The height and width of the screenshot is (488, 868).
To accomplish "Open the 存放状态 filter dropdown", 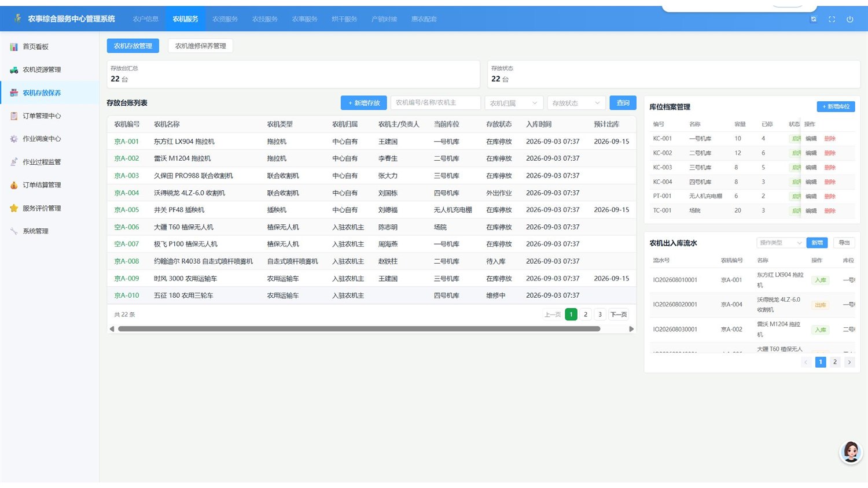I will [x=576, y=103].
